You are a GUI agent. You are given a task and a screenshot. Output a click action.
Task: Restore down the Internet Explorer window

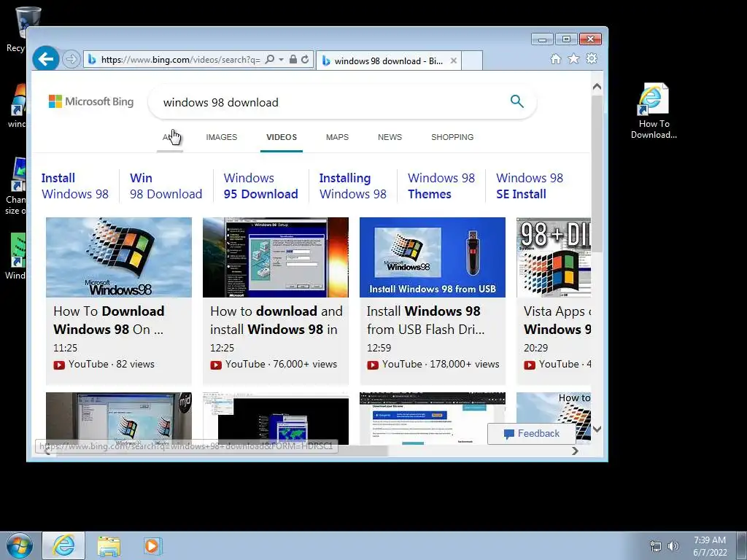click(x=566, y=39)
